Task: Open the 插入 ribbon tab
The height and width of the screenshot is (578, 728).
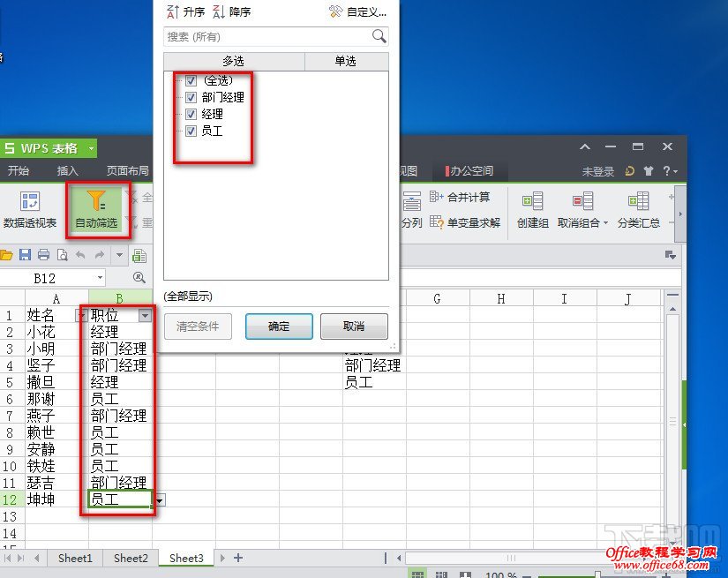Action: (x=67, y=170)
